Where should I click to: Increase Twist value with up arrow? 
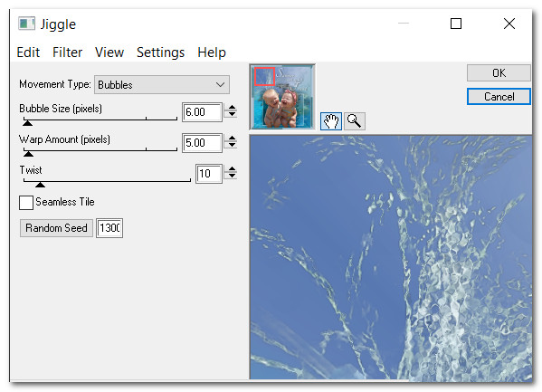(x=232, y=168)
